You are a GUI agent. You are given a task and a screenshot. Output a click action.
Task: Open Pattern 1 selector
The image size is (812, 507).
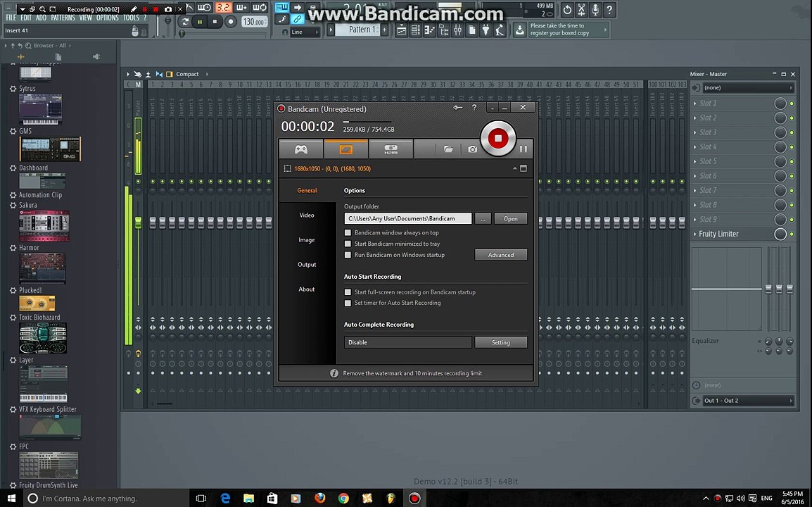(357, 30)
